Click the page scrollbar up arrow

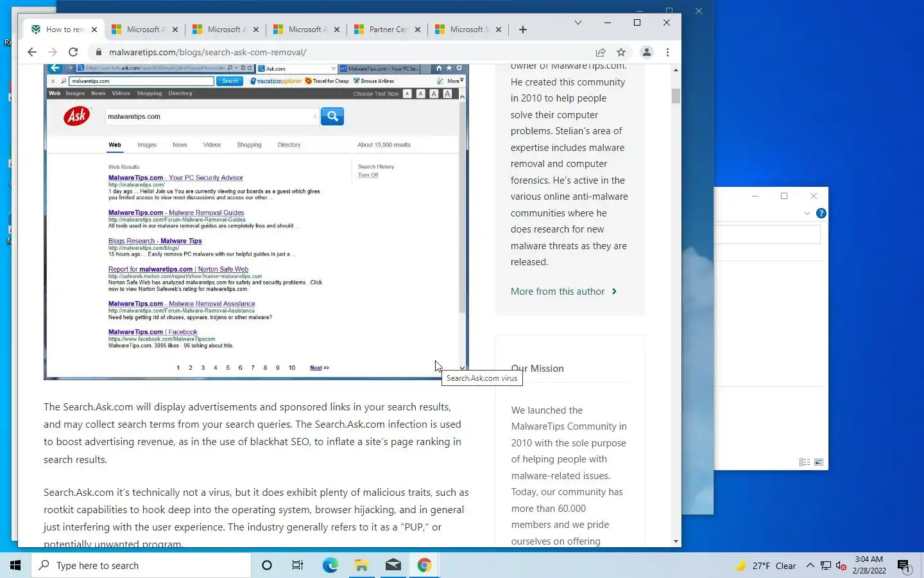[x=676, y=69]
